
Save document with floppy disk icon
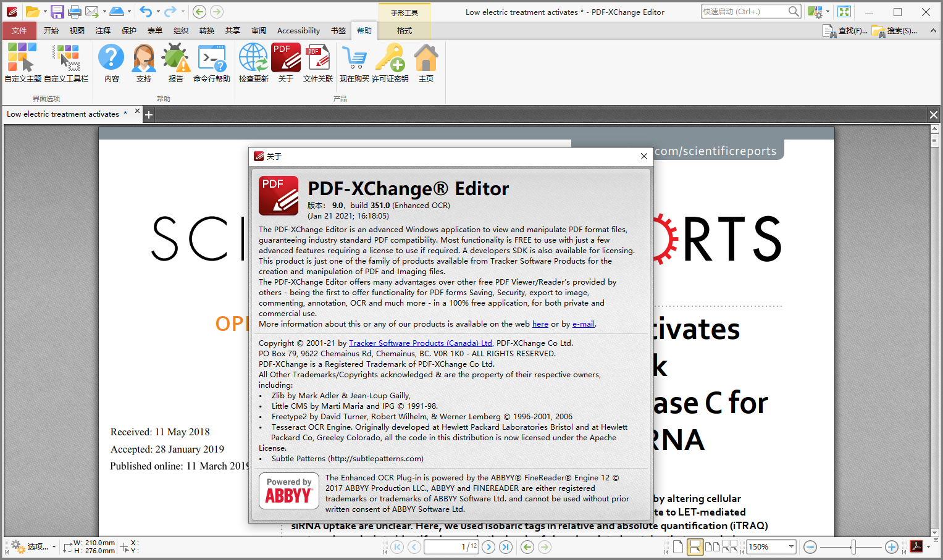(57, 11)
